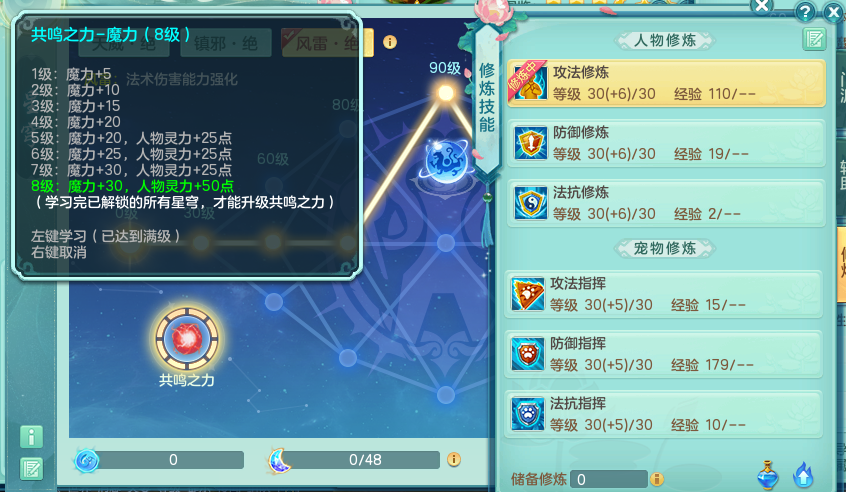This screenshot has height=492, width=846.
Task: Select the blue dragon orb node
Action: pos(446,161)
